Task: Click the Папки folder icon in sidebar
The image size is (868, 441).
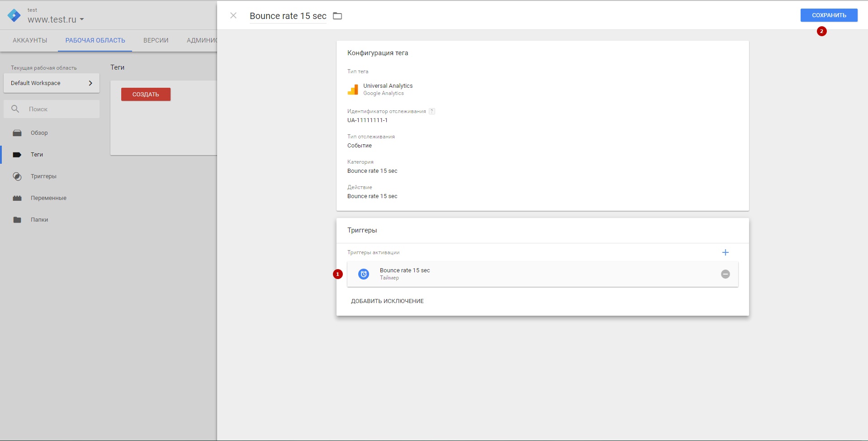Action: 17,220
